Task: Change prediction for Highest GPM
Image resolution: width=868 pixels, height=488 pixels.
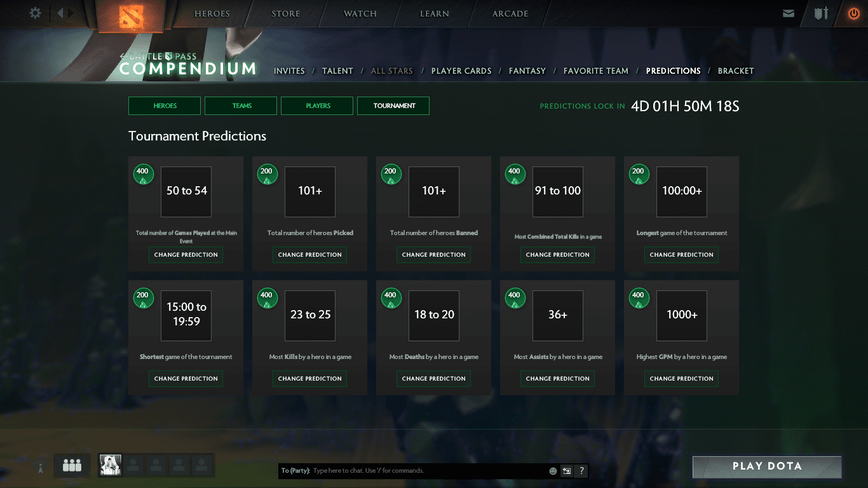Action: click(x=681, y=379)
